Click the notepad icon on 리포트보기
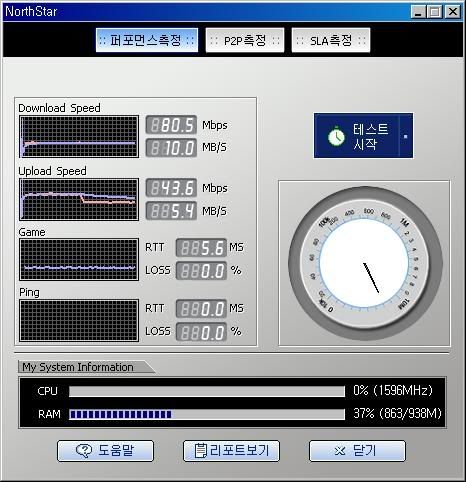Viewport: 466px width, 482px height. tap(201, 450)
